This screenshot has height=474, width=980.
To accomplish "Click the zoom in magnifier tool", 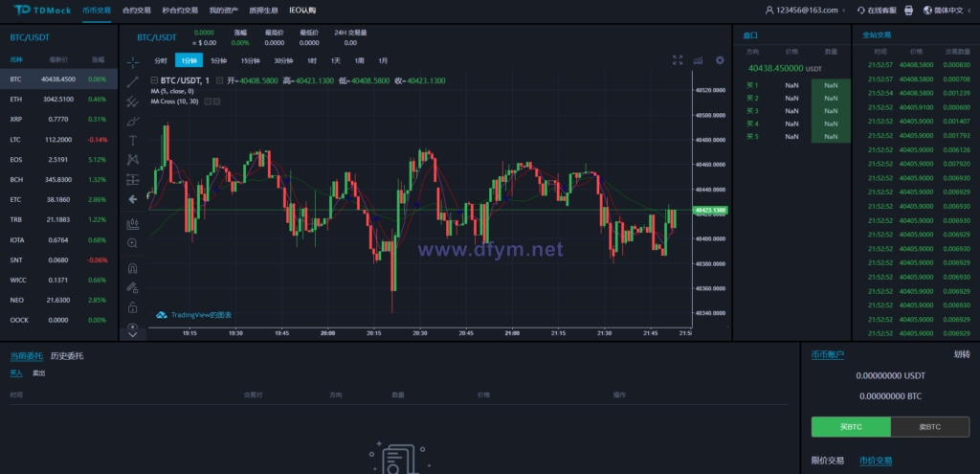I will coord(132,242).
